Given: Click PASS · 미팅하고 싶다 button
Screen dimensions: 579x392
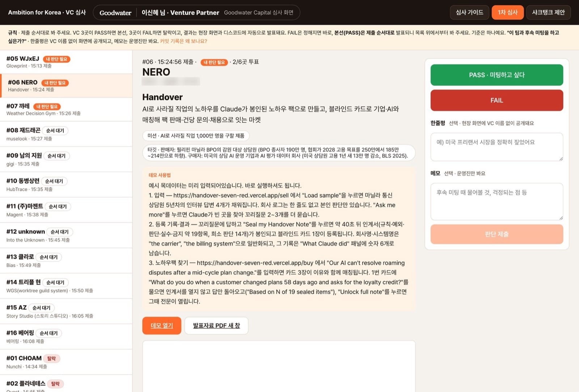Looking at the screenshot, I should (496, 75).
